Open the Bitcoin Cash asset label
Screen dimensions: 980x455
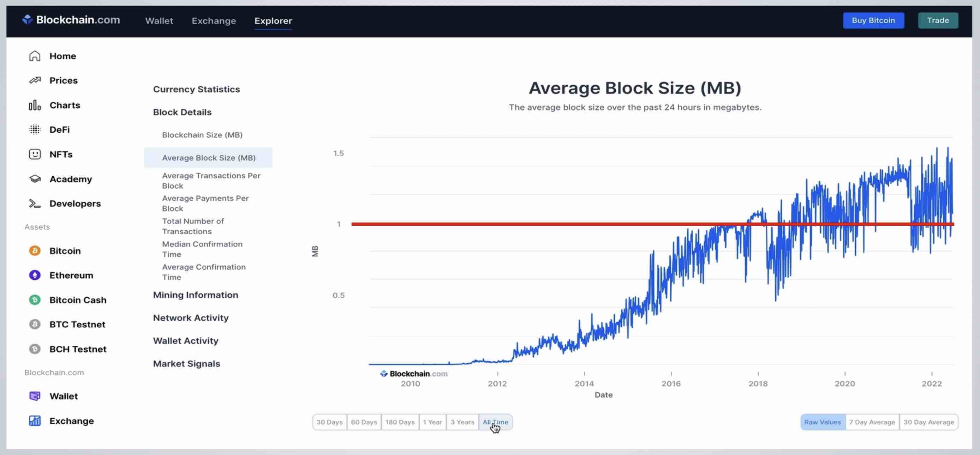[78, 299]
